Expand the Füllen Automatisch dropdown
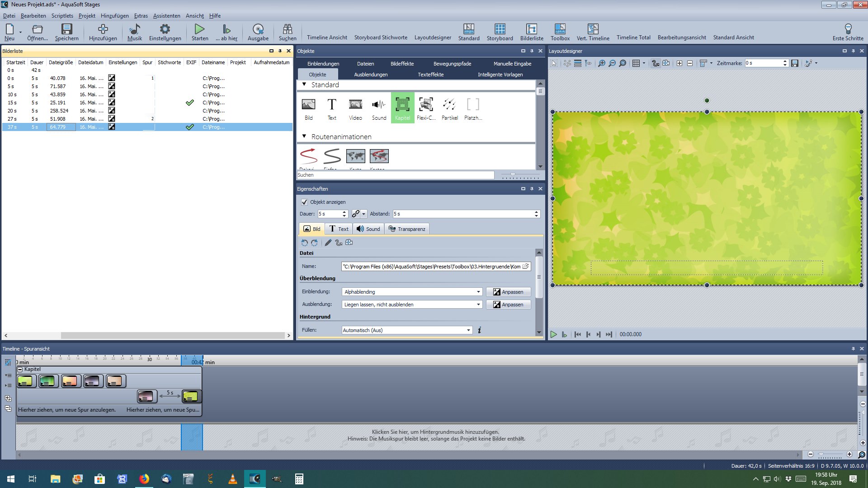Screen dimensions: 868x488 coord(468,330)
